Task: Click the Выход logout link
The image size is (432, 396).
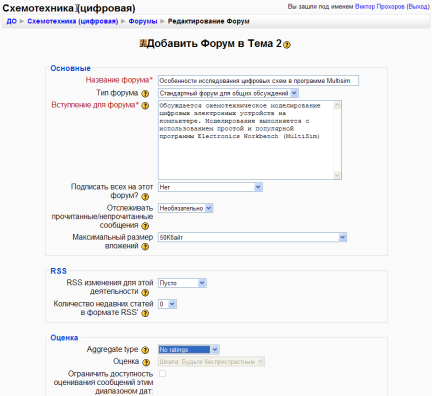Action: (x=418, y=7)
